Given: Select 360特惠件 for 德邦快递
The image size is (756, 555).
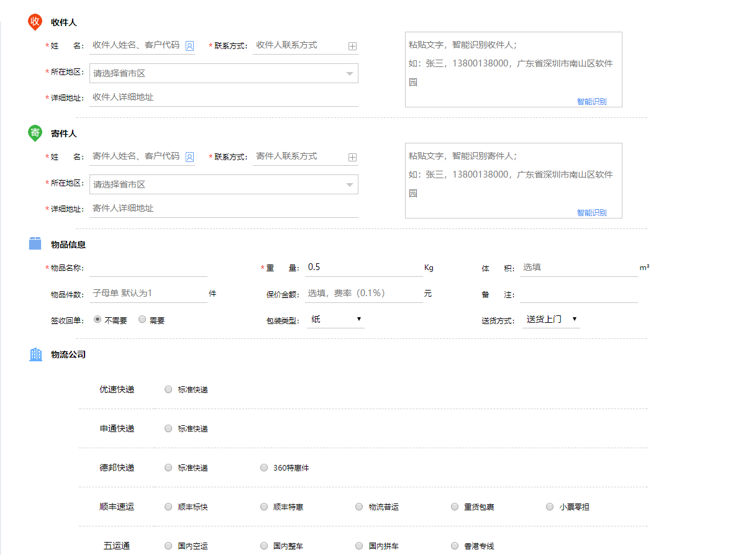Looking at the screenshot, I should 264,467.
